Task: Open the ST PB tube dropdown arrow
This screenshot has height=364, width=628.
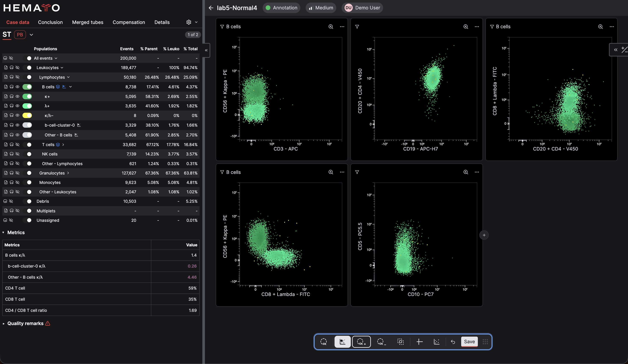Action: click(31, 35)
